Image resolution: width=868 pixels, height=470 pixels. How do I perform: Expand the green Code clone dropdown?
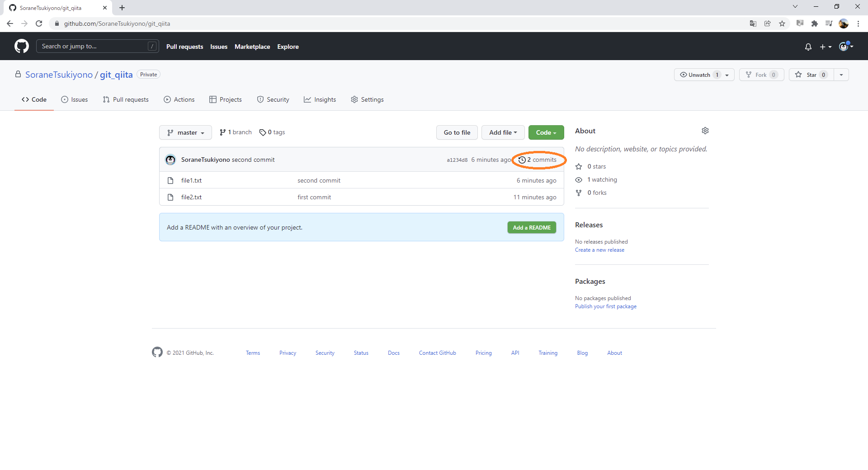[x=546, y=132]
